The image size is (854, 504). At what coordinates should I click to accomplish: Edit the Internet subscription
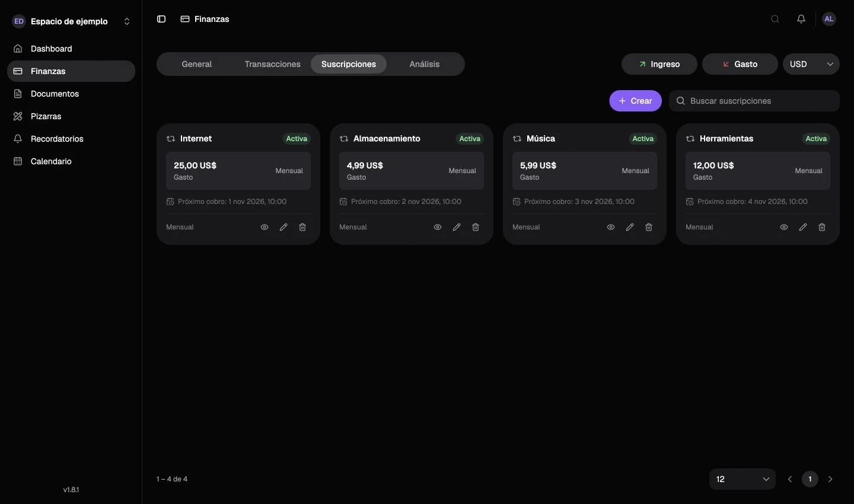pyautogui.click(x=283, y=227)
